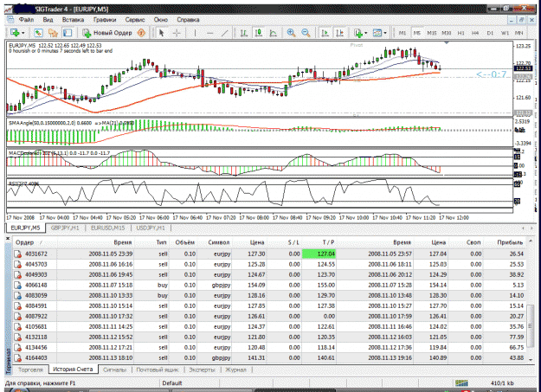Viewport: 541px width, 392px height.
Task: Select the crosshair tool
Action: pos(177,33)
